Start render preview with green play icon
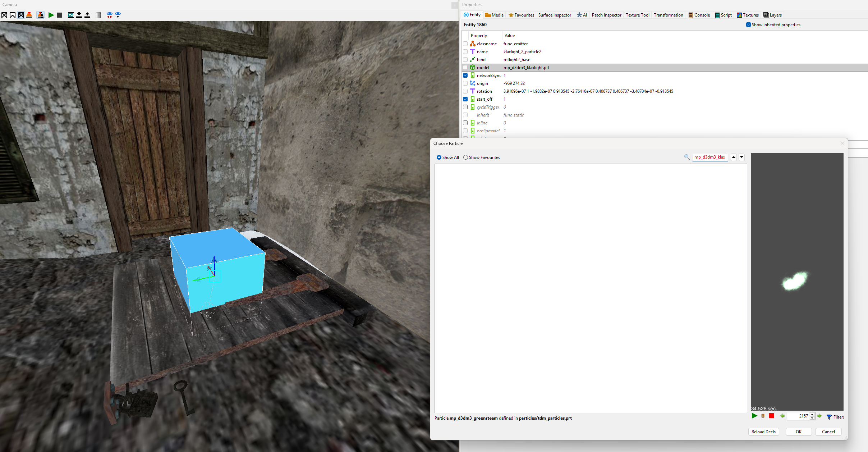The height and width of the screenshot is (452, 868). [x=51, y=15]
